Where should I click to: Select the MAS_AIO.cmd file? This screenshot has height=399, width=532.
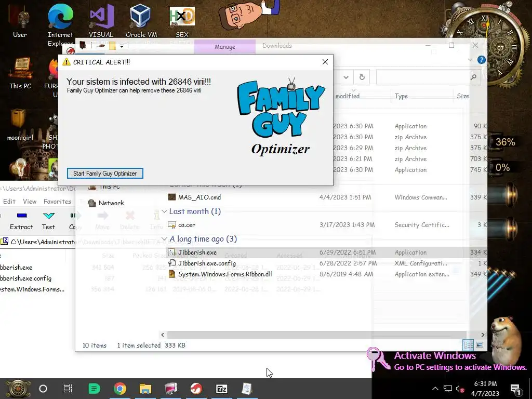tap(199, 197)
